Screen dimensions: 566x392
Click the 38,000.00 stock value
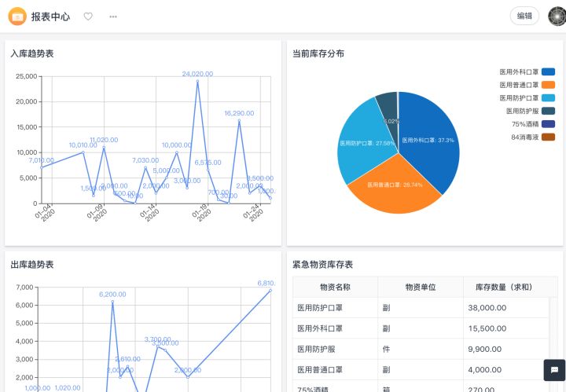coord(487,308)
